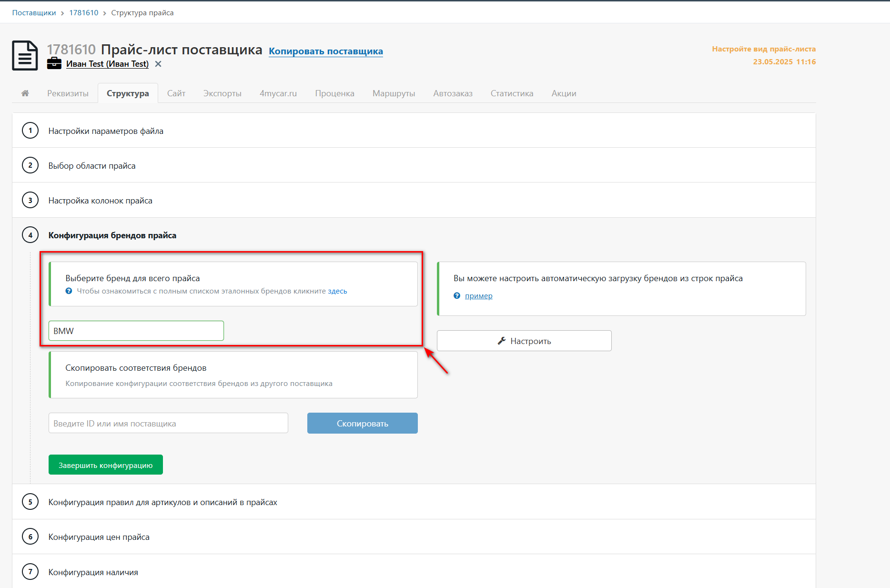
Task: Click the briefcase icon beside Иван Test
Action: point(54,63)
